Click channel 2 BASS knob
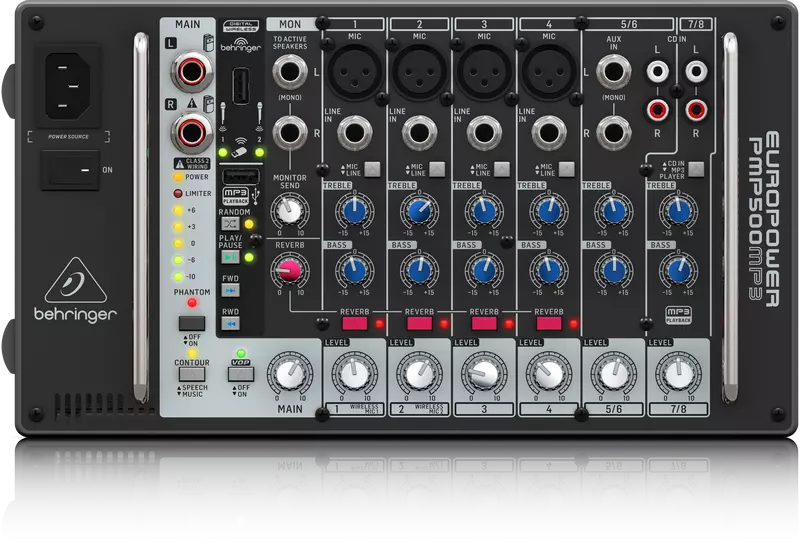Screen dimensions: 800x546 point(419,270)
